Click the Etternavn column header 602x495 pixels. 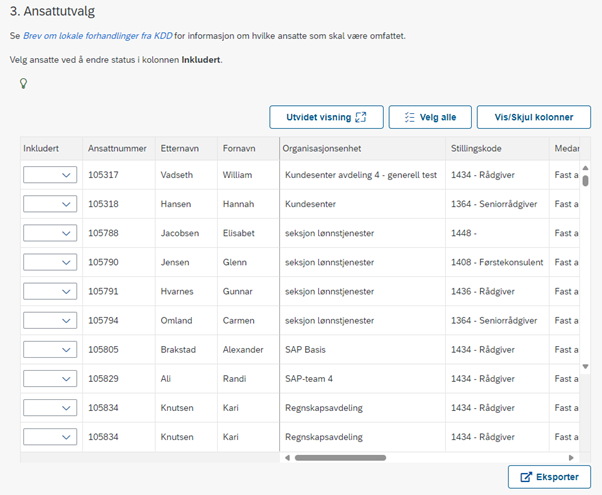(186, 149)
